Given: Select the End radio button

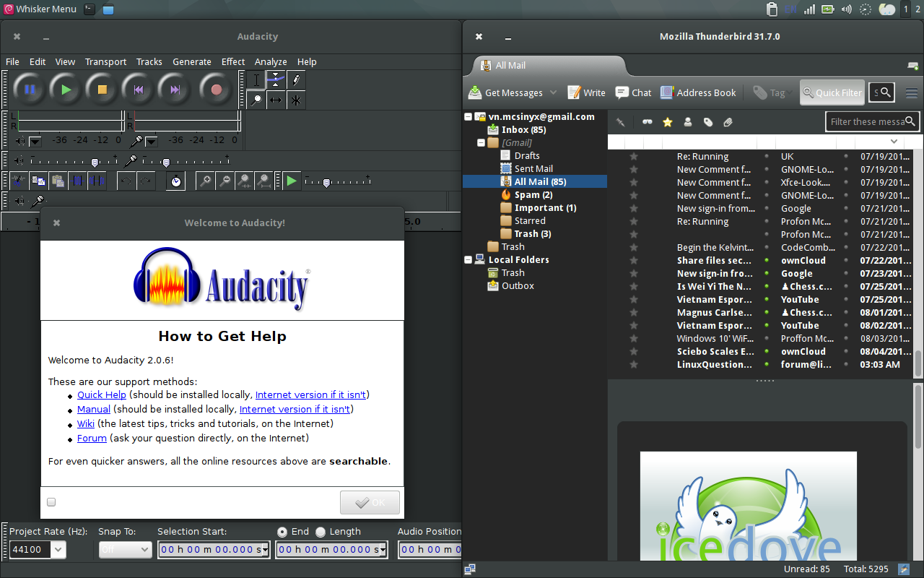Looking at the screenshot, I should click(282, 531).
